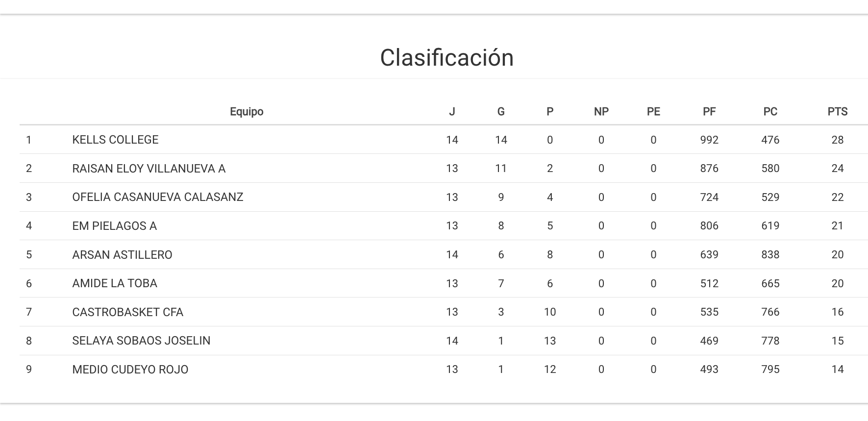
Task: Open MEDIO CUDEYO ROJO team entry
Action: pyautogui.click(x=130, y=370)
